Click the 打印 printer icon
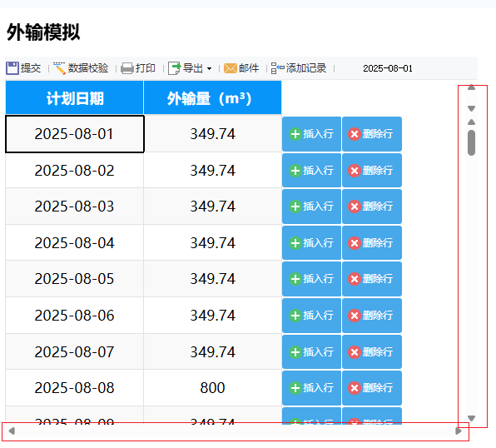Screen dimensions: 496x448 coord(127,68)
